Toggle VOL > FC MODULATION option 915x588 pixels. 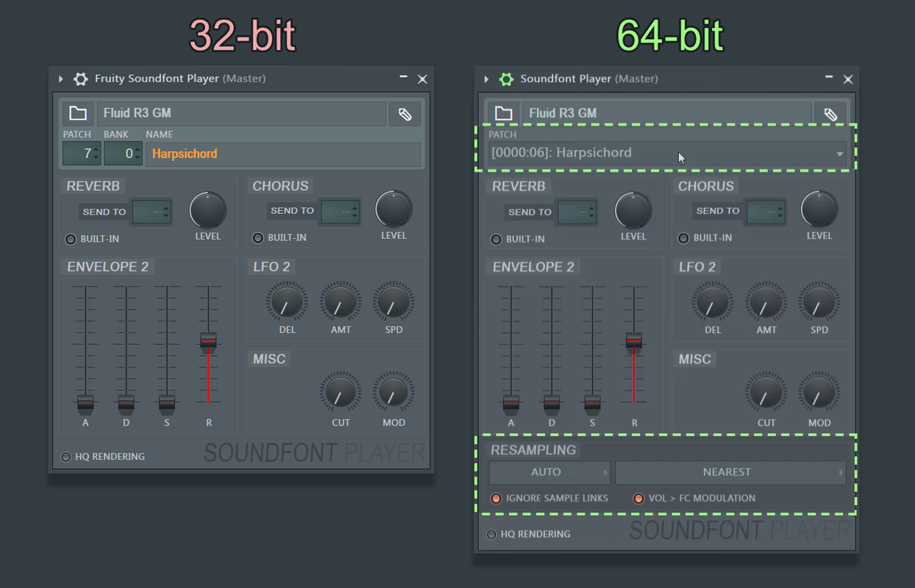(638, 498)
